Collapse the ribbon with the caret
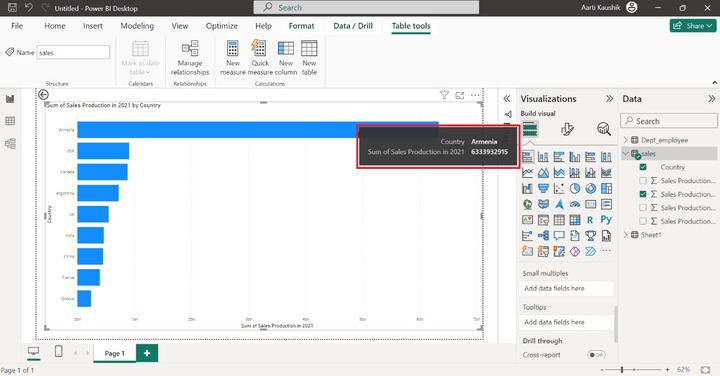 coord(714,83)
